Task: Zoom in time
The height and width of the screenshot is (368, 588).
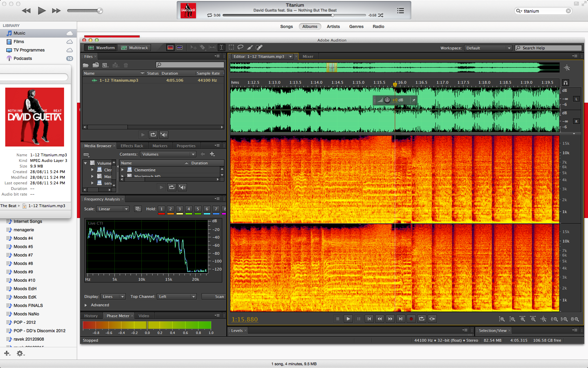Action: tap(523, 319)
